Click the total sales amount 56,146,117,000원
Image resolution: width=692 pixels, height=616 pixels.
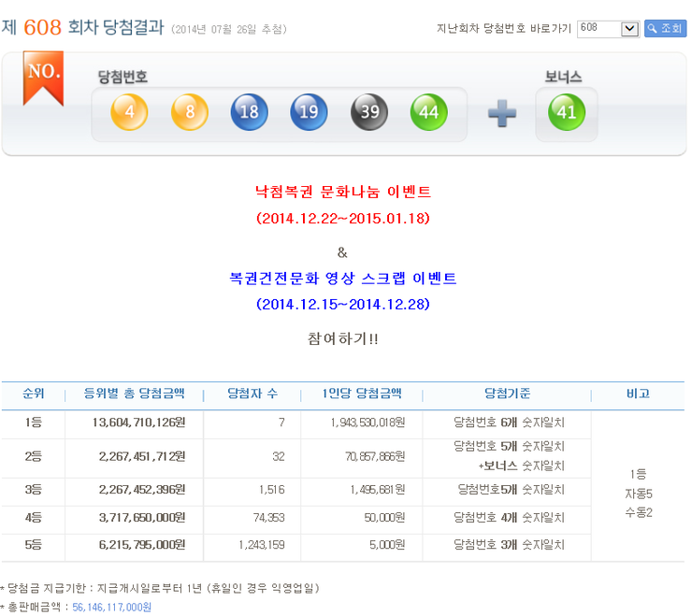coord(111,608)
